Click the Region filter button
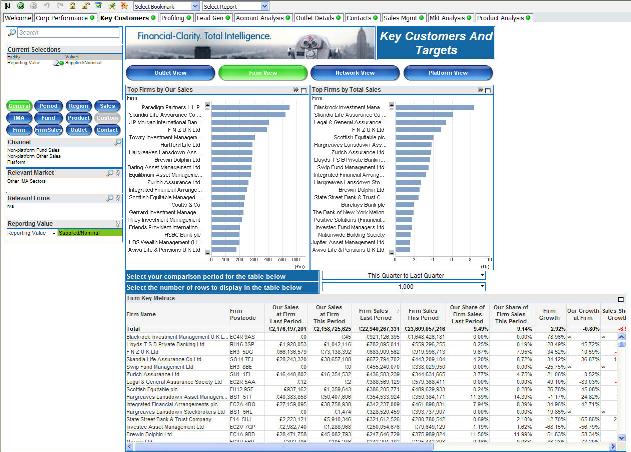631x452 pixels. point(78,106)
